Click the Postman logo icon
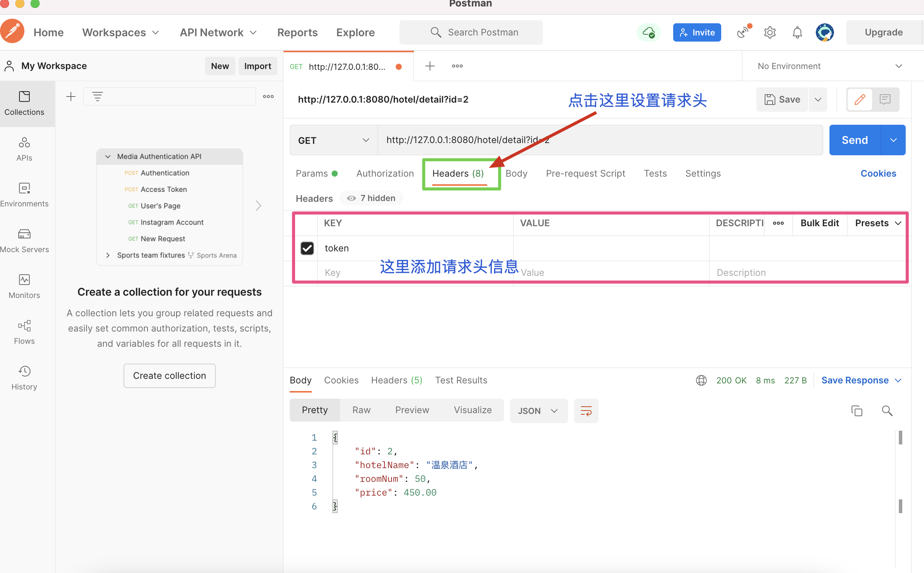This screenshot has height=573, width=924. (x=13, y=32)
